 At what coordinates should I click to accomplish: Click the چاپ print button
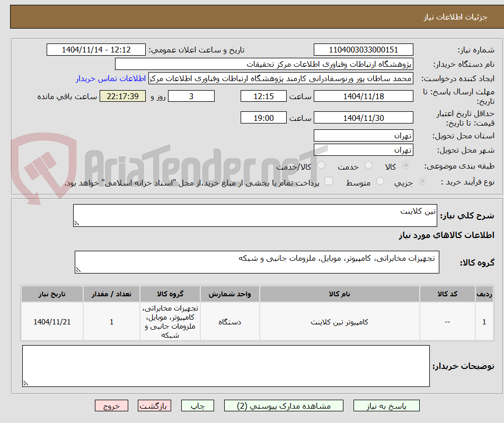coord(197,406)
